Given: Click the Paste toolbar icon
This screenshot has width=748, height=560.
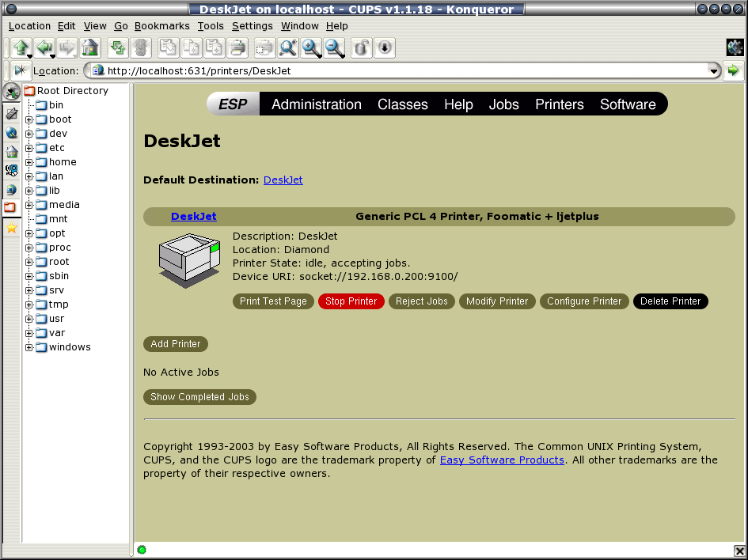Looking at the screenshot, I should 215,47.
